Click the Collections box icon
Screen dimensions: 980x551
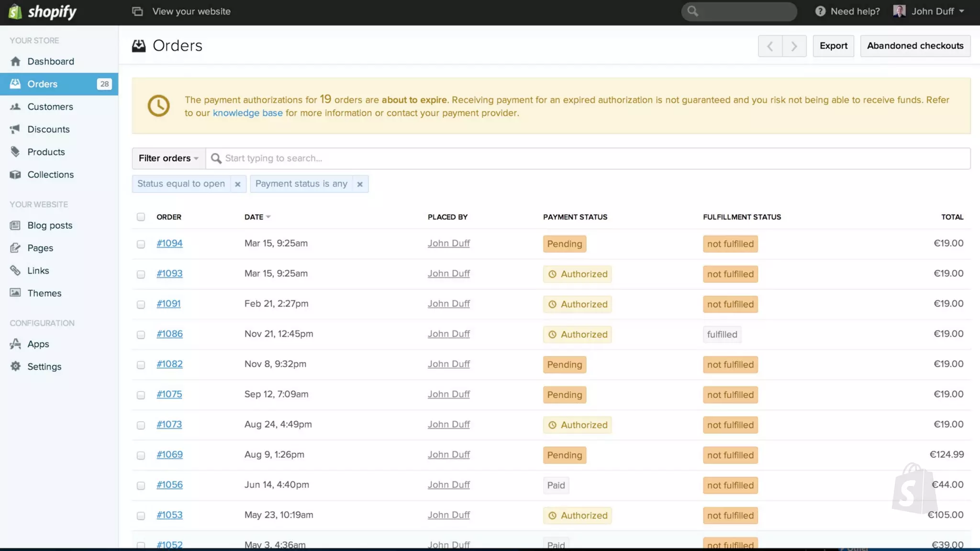tap(15, 175)
